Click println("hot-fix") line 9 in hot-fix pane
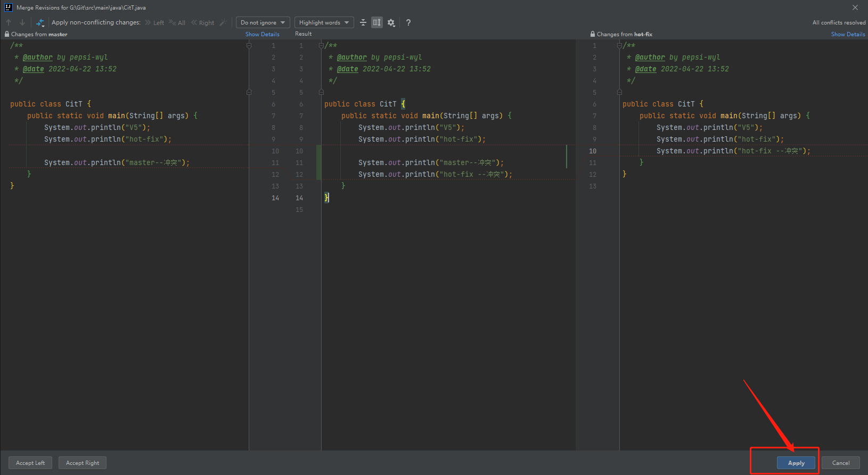The width and height of the screenshot is (868, 475). tap(720, 139)
